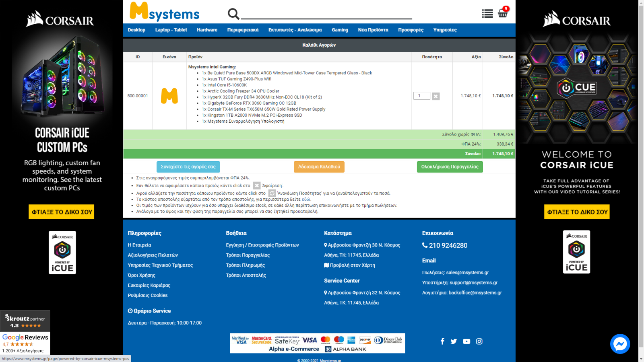Click Άδειασμα Καλαθιού button
This screenshot has height=362, width=644.
pyautogui.click(x=319, y=167)
